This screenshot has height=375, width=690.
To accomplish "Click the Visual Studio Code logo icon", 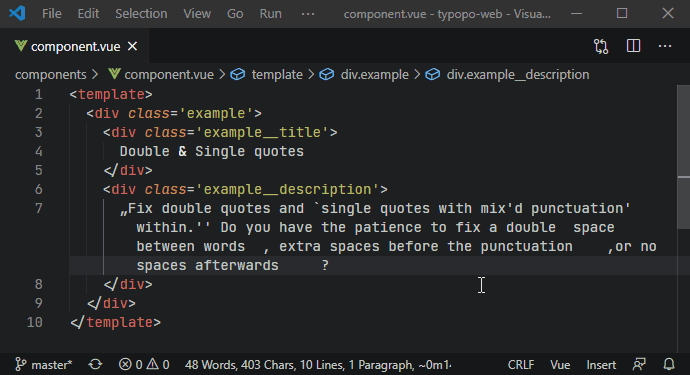I will point(18,13).
